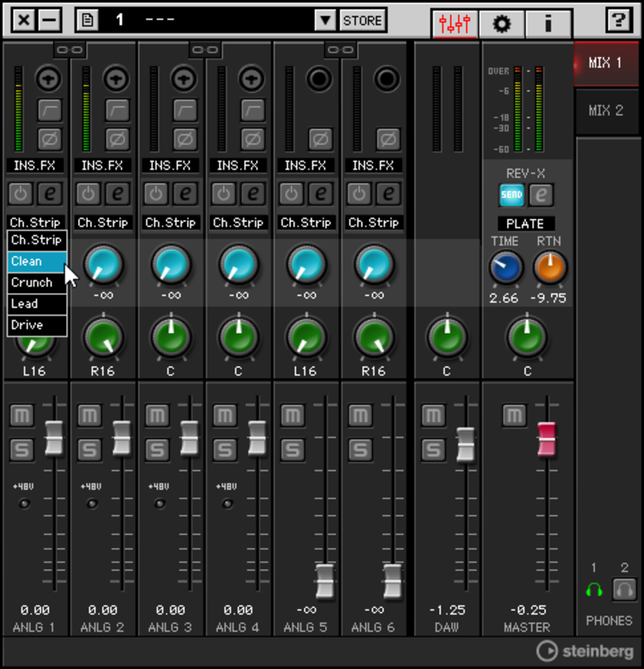Mute the MASTER channel
Viewport: 644px width, 669px height.
(514, 415)
